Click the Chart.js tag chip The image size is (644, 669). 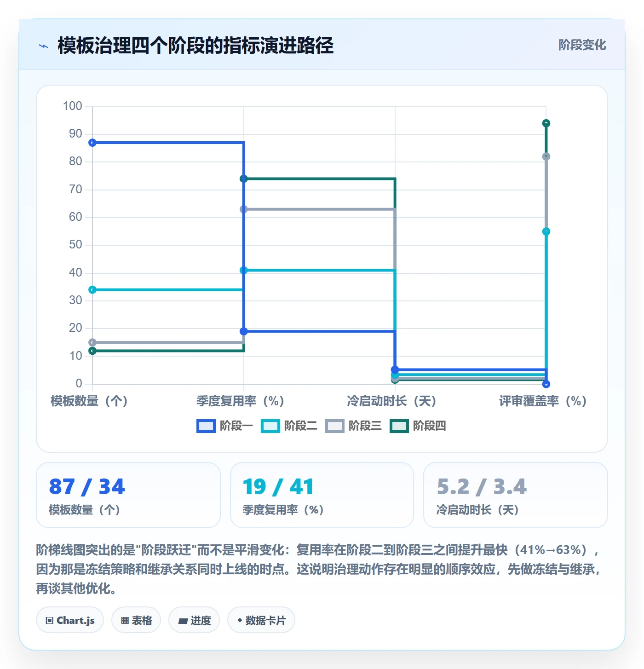(70, 620)
